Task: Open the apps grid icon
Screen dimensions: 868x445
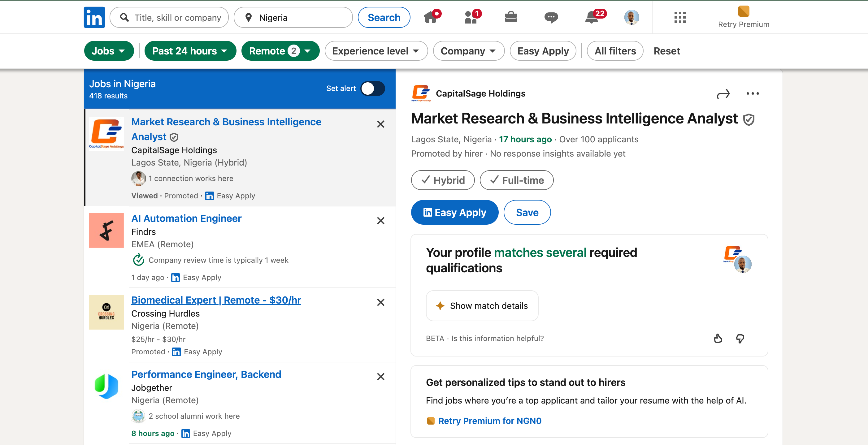Action: tap(680, 17)
